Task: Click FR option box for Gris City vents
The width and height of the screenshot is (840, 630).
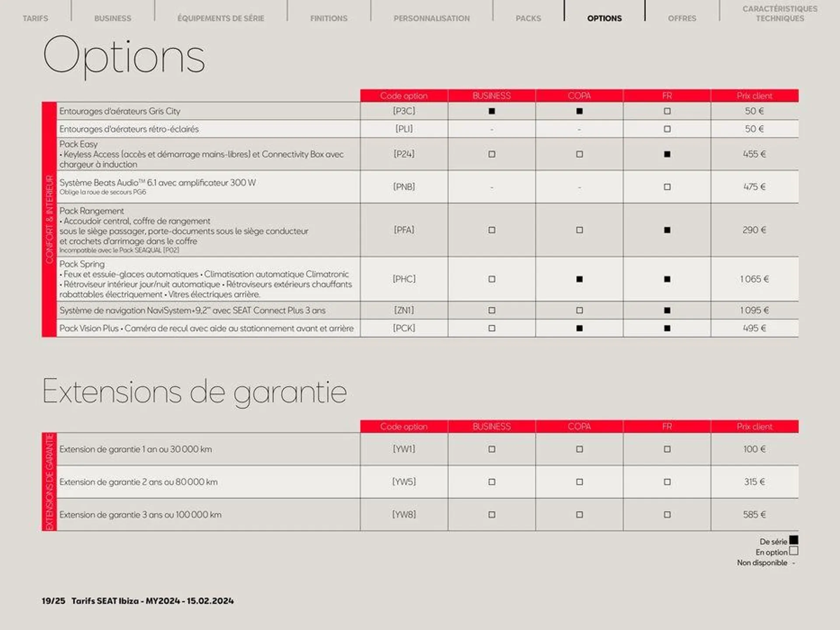Action: tap(667, 111)
